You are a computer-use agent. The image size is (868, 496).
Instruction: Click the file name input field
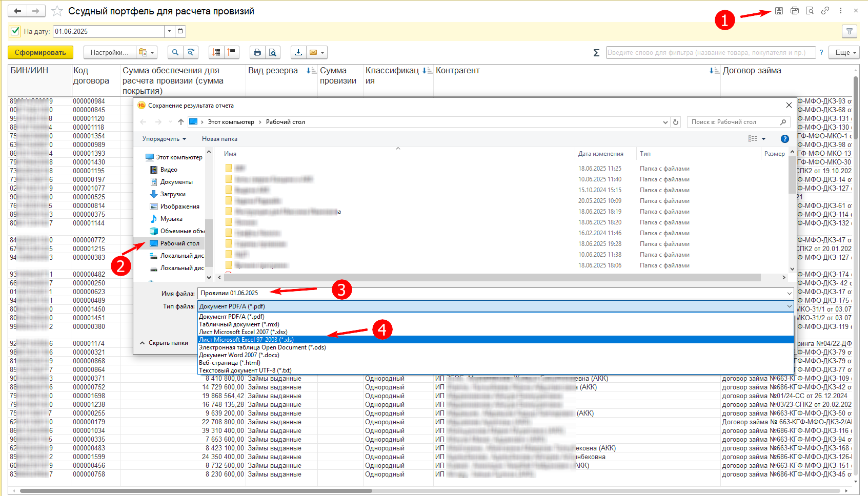pos(491,293)
